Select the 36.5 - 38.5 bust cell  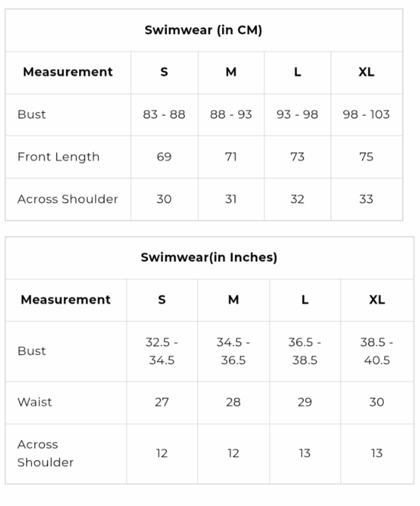point(305,351)
